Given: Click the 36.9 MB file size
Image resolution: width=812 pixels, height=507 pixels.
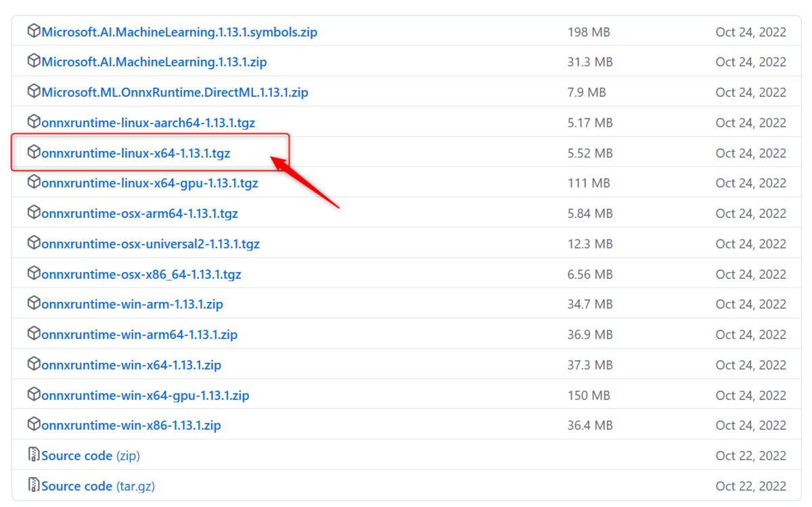Looking at the screenshot, I should coord(590,334).
